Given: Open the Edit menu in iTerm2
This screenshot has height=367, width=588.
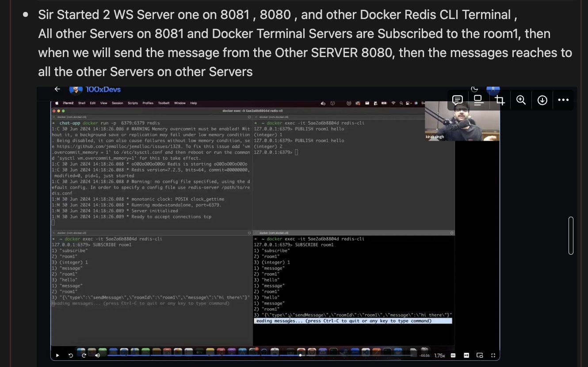Looking at the screenshot, I should tap(93, 103).
